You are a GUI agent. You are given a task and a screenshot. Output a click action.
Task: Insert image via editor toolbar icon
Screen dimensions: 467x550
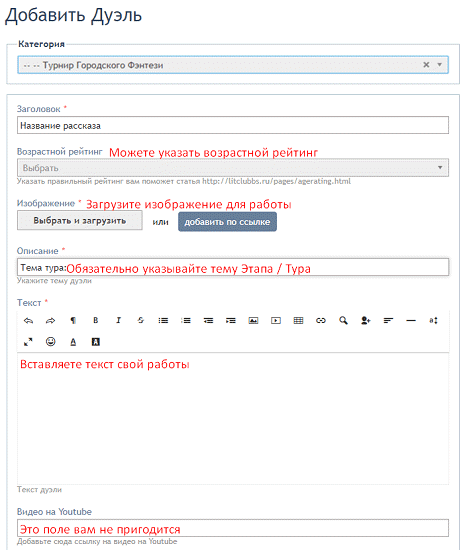point(253,320)
